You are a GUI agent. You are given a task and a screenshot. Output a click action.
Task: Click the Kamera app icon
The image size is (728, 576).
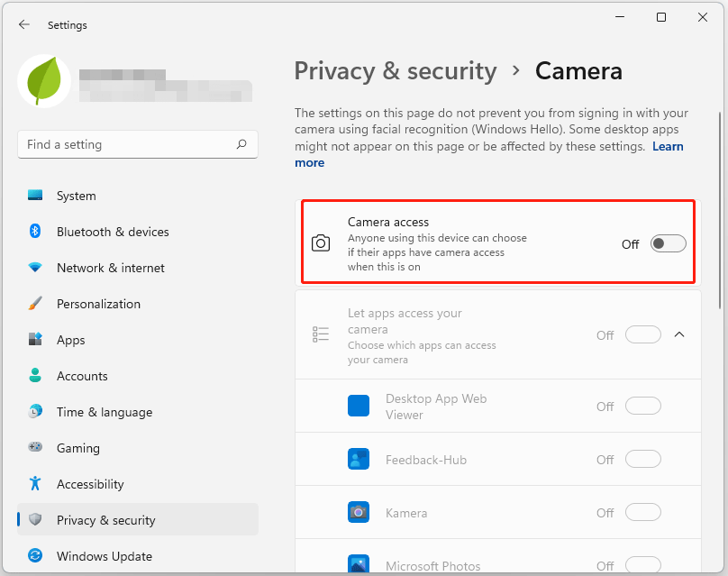[359, 512]
